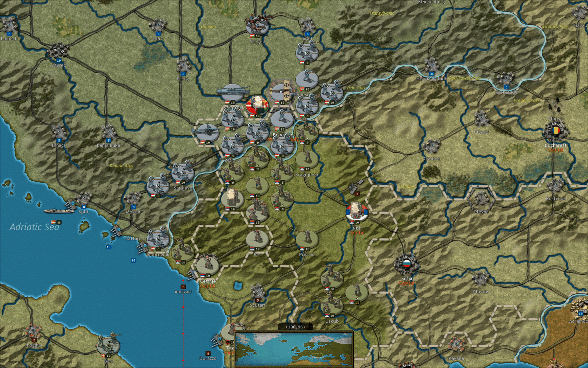588x368 pixels.
Task: Select the Austro-Hungarian unit near Cattaro
Action: [158, 238]
